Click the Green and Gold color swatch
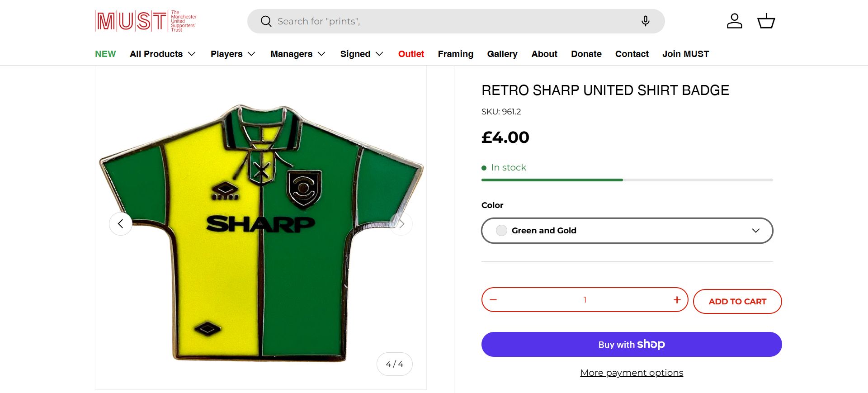The width and height of the screenshot is (868, 393). [501, 231]
